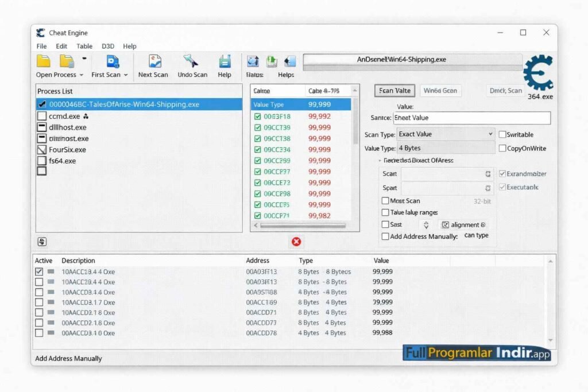Check the Writable memory option

(x=502, y=134)
